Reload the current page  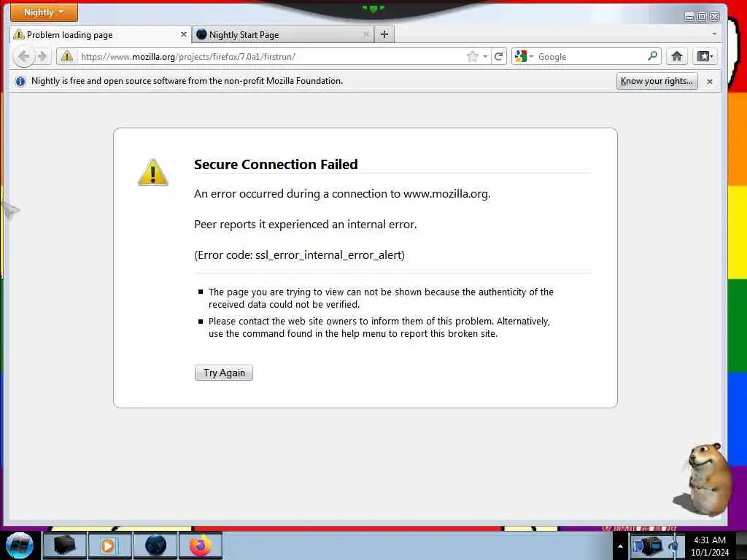(499, 57)
